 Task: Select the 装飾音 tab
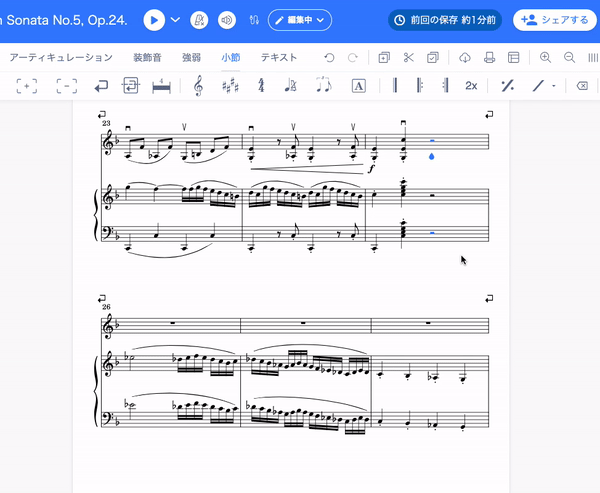[x=148, y=58]
